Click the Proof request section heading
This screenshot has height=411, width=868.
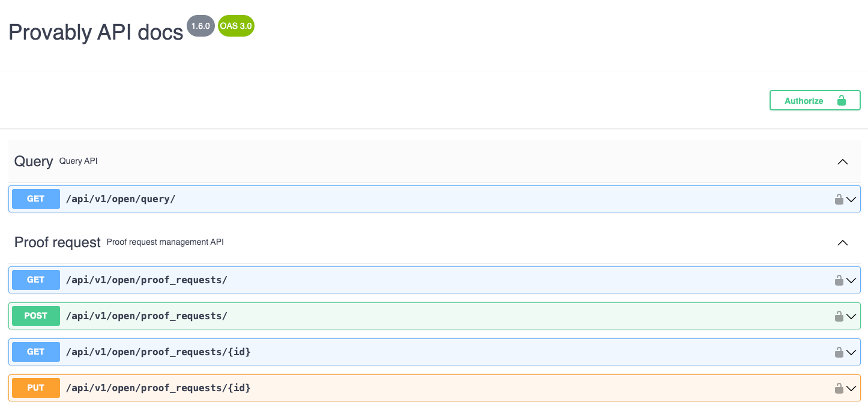(x=58, y=242)
